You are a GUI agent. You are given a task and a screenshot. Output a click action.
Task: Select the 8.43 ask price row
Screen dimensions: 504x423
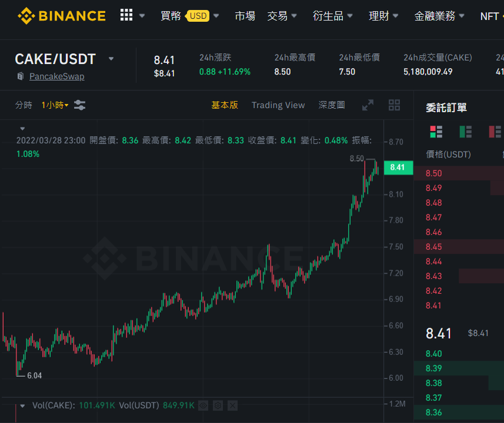point(459,276)
